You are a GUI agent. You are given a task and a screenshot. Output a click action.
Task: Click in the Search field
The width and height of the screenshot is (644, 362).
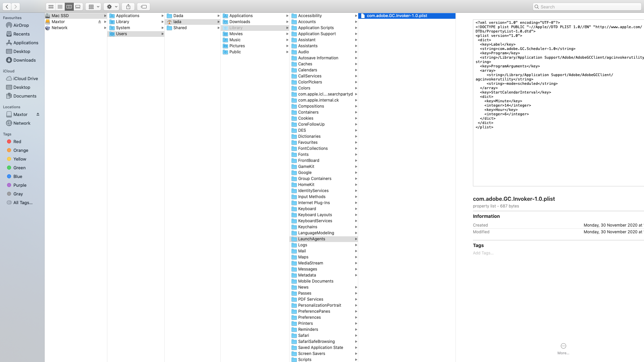587,7
